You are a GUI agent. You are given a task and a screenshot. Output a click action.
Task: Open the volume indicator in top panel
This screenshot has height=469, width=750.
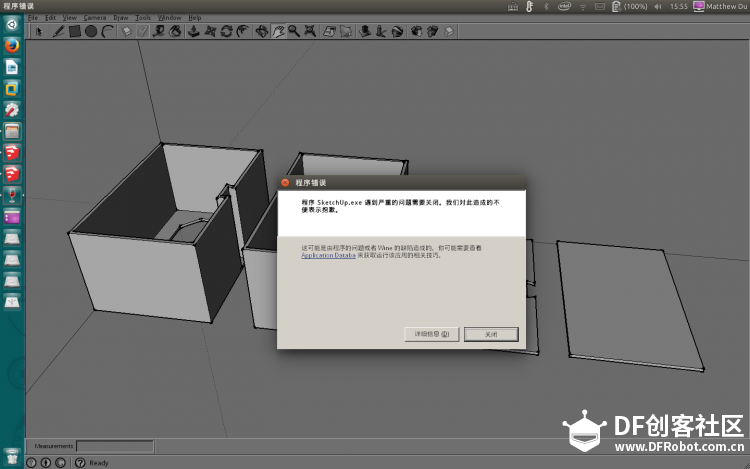658,6
